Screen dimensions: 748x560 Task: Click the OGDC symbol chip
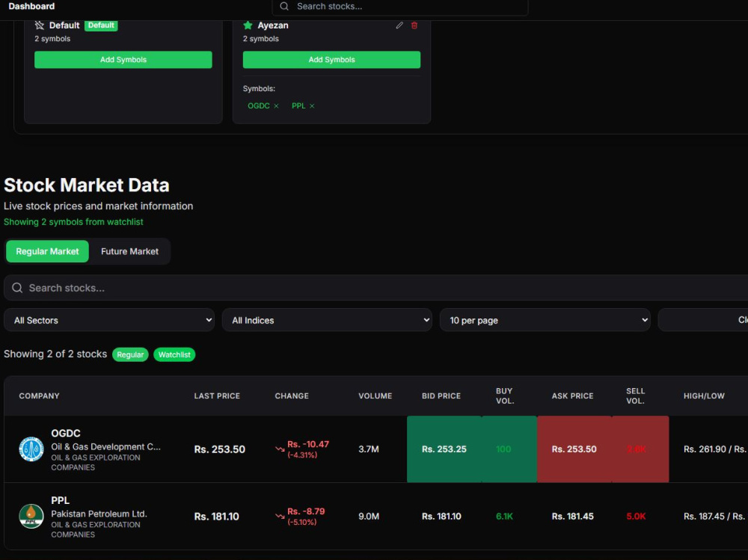[259, 106]
